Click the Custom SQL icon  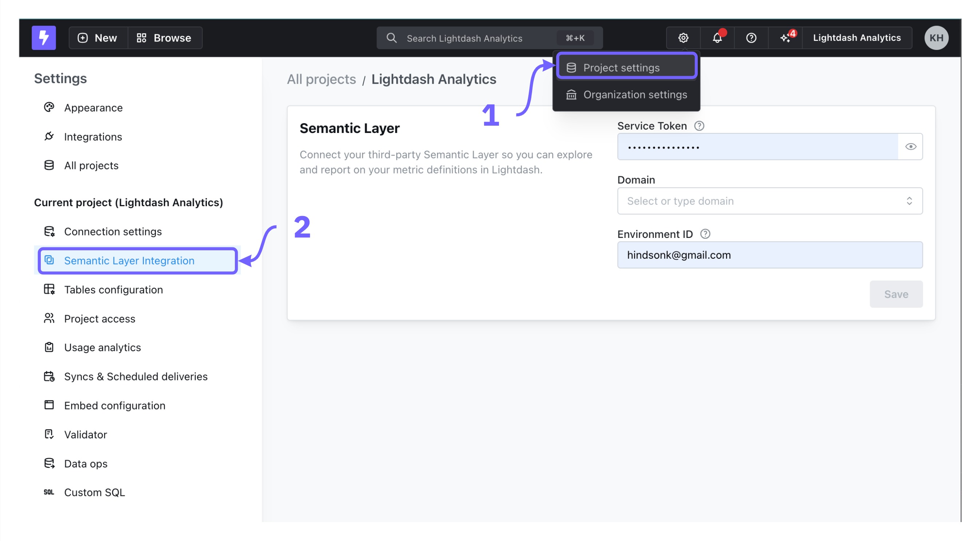click(49, 492)
